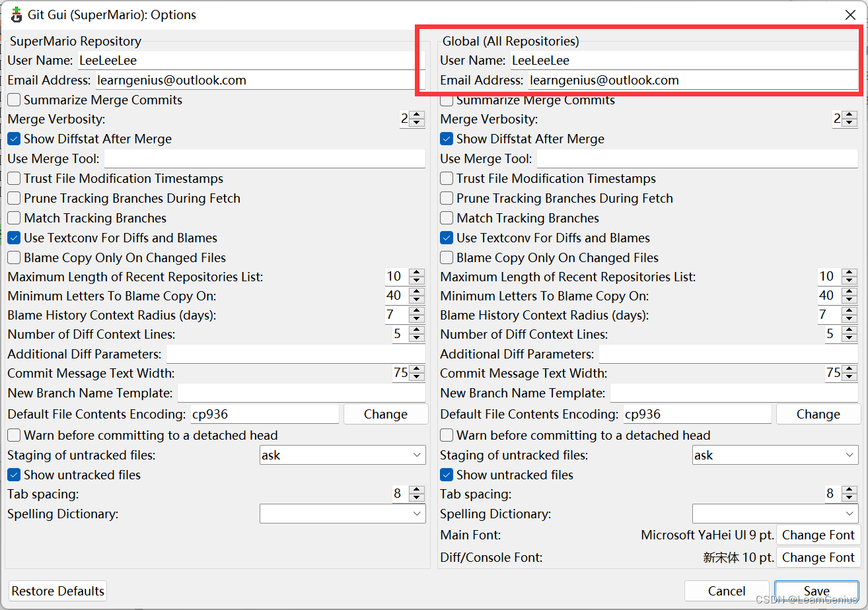The height and width of the screenshot is (610, 868).
Task: Focus New Branch Name Template field, SuperMario Repository
Action: tap(301, 393)
